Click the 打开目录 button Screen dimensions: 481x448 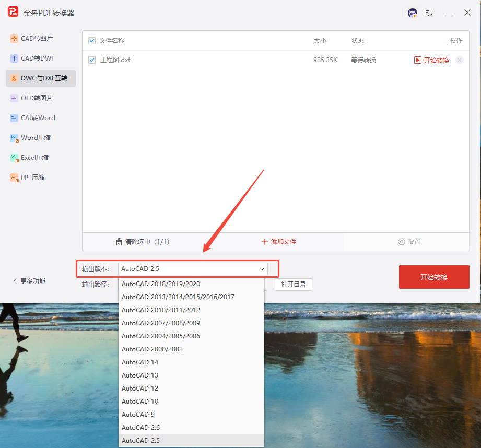294,285
